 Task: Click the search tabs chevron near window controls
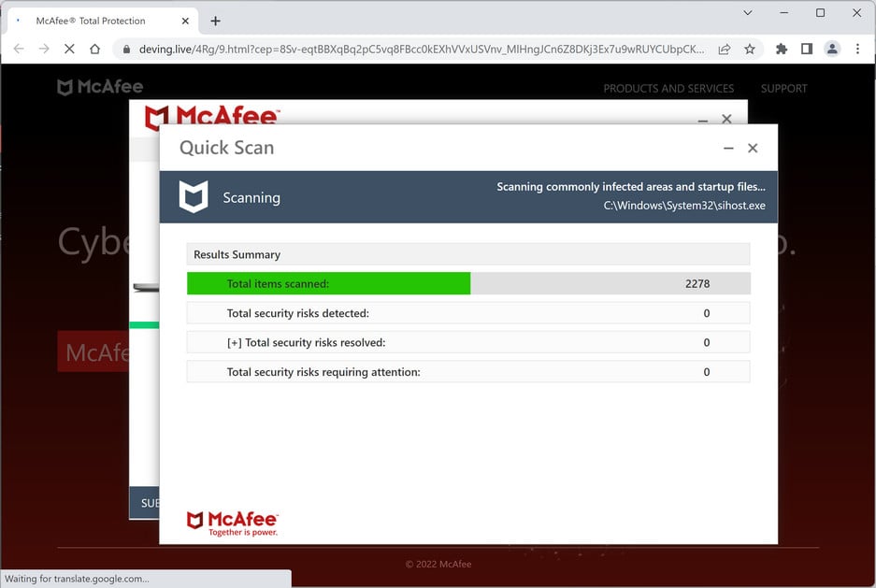pos(747,14)
